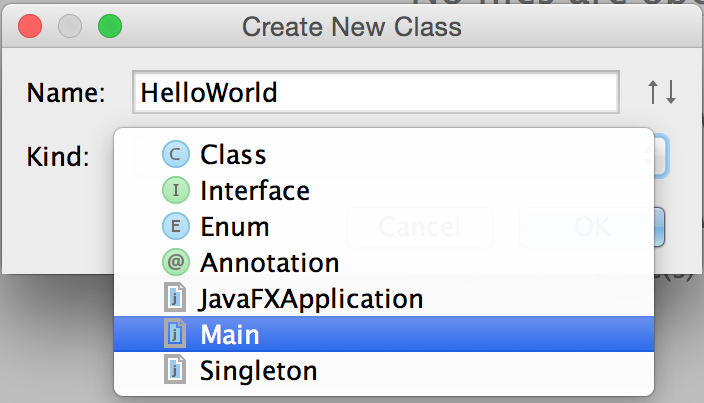The height and width of the screenshot is (403, 704).
Task: Select the Class kind option
Action: 384,155
